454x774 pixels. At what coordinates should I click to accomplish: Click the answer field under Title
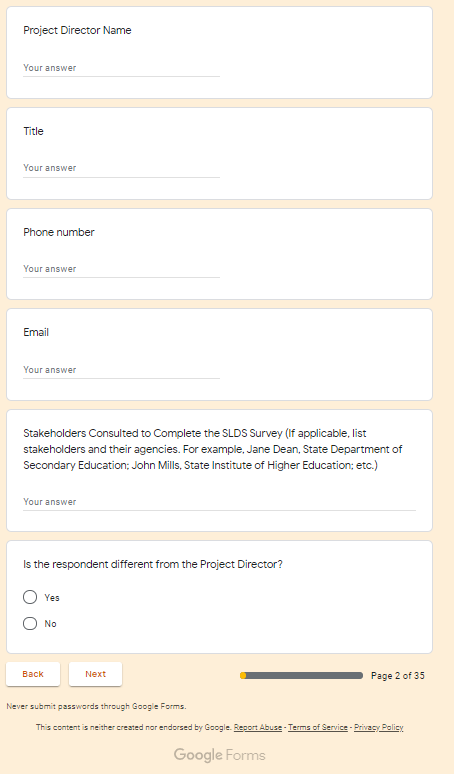(121, 168)
